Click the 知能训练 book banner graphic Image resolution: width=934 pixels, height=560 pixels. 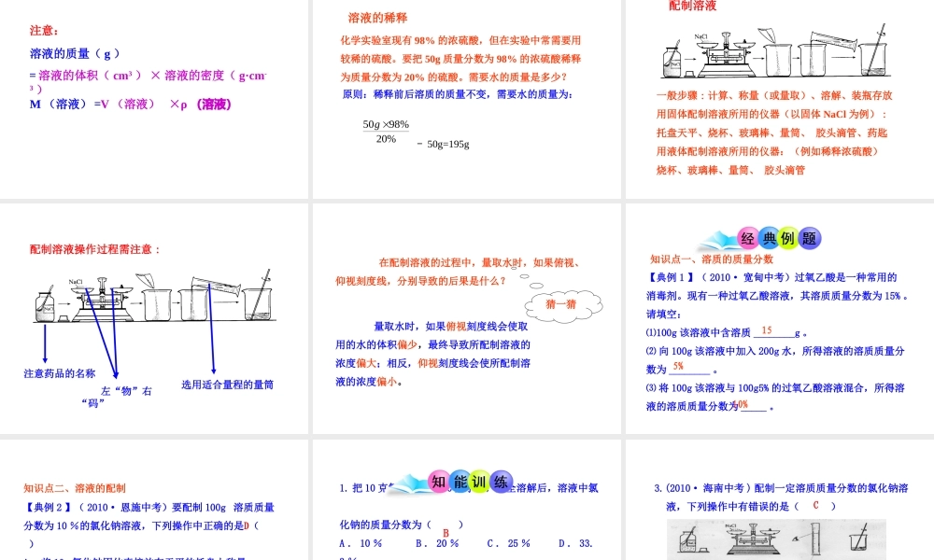pyautogui.click(x=451, y=482)
